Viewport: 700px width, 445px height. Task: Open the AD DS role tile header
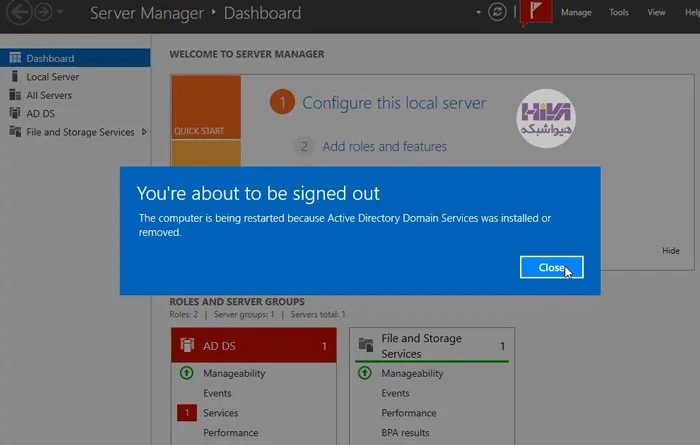point(254,345)
